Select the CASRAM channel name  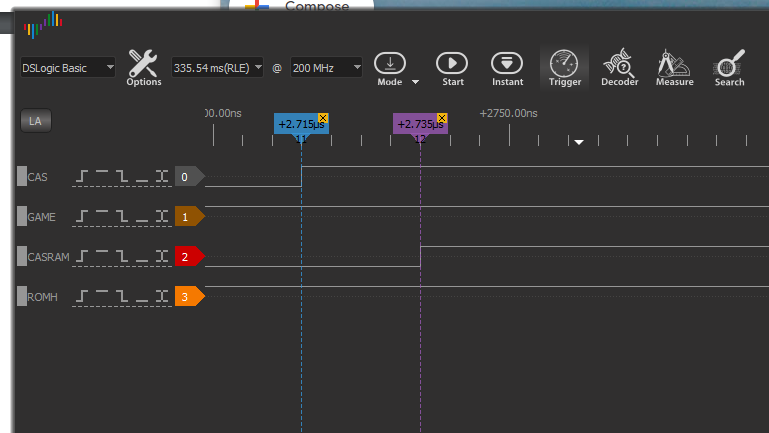click(48, 257)
